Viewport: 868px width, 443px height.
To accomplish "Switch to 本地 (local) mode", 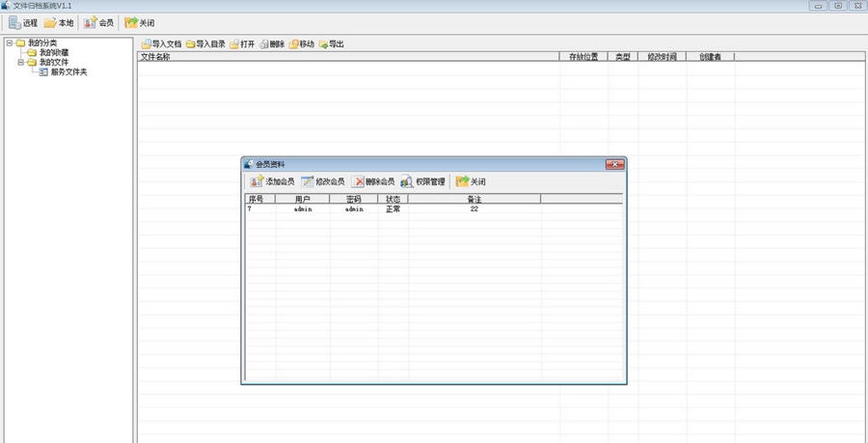I will pos(59,23).
